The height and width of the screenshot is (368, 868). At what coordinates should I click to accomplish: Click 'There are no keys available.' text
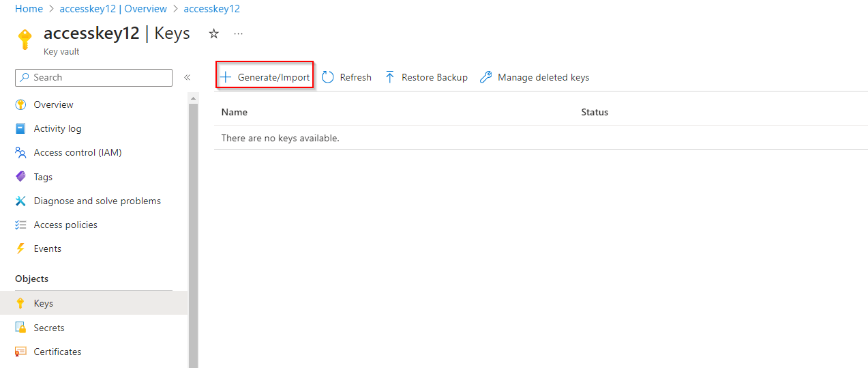click(280, 138)
